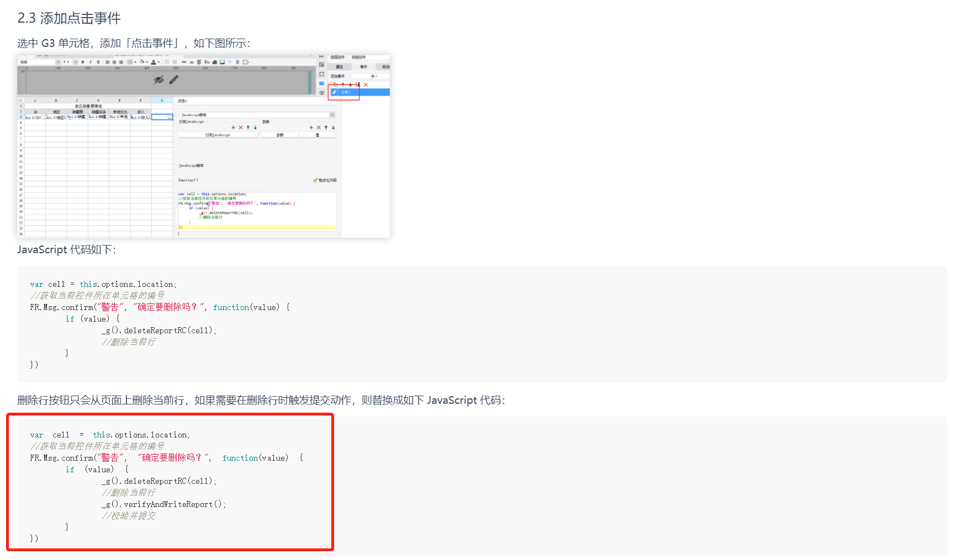Click the first code block's //删除当前行 comment
Screen dimensions: 958x560
tap(129, 342)
